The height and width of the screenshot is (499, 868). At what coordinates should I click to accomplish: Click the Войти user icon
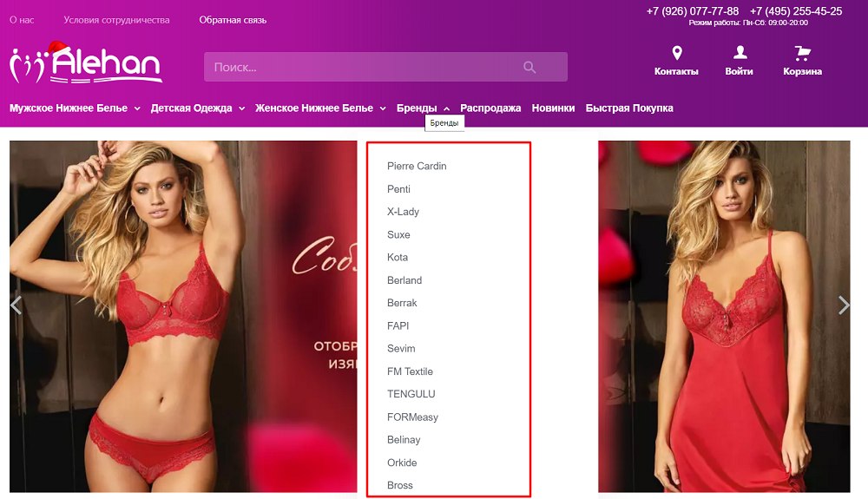[740, 53]
